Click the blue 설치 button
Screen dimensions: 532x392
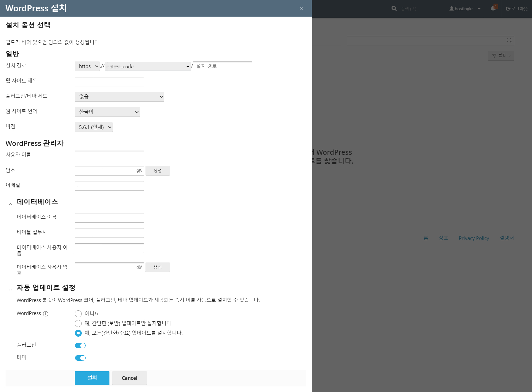[x=92, y=378]
